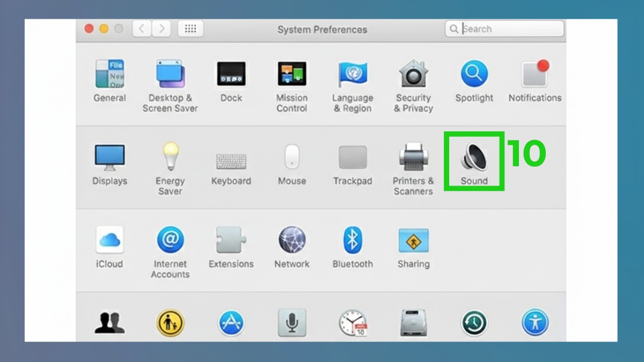
Task: Open Keyboard preferences
Action: tap(231, 159)
